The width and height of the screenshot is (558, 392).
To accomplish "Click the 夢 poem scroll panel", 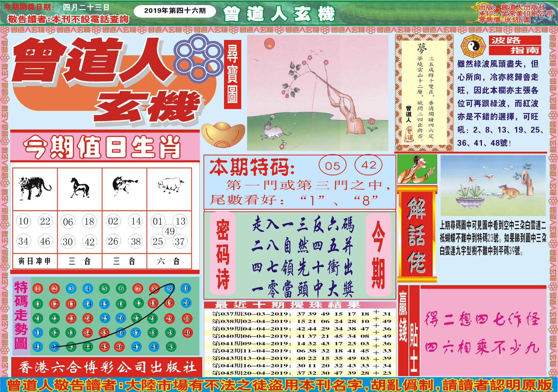I will [x=424, y=93].
